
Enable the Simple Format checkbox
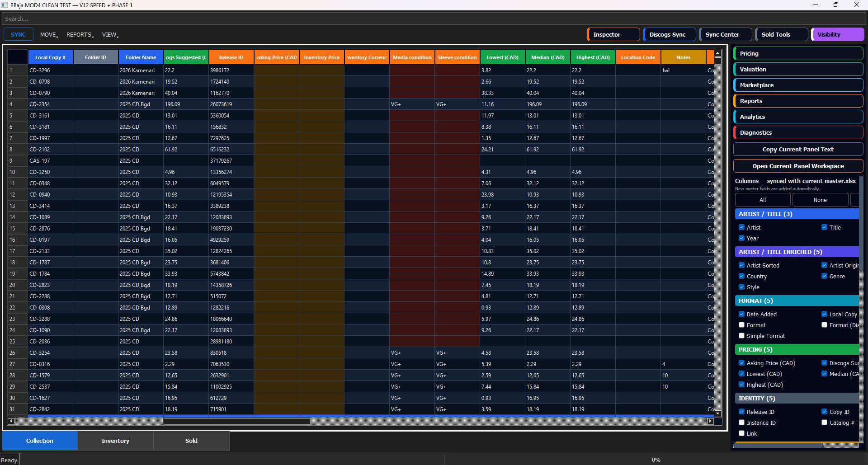tap(741, 336)
